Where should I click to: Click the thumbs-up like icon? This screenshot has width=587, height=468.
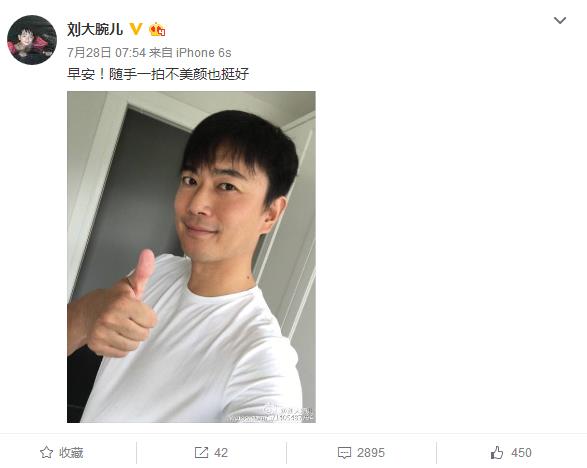pyautogui.click(x=497, y=452)
